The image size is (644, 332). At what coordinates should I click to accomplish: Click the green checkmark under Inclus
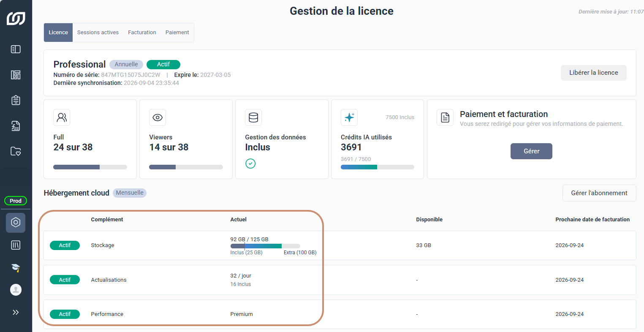(x=250, y=163)
